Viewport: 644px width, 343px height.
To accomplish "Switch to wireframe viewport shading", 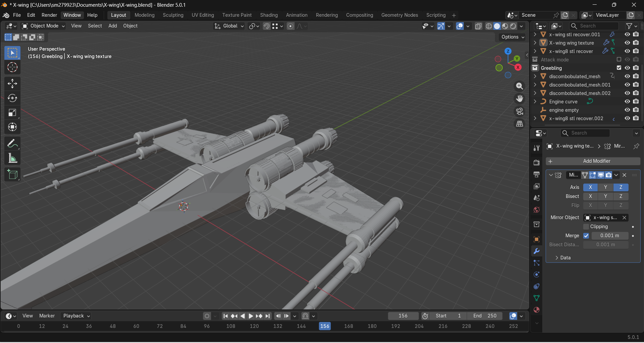I will pos(489,26).
